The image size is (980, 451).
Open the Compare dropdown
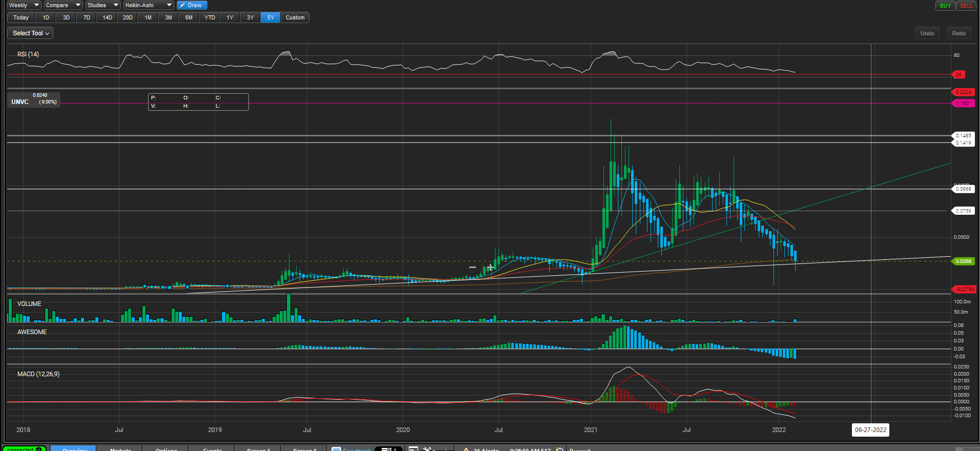[x=63, y=5]
